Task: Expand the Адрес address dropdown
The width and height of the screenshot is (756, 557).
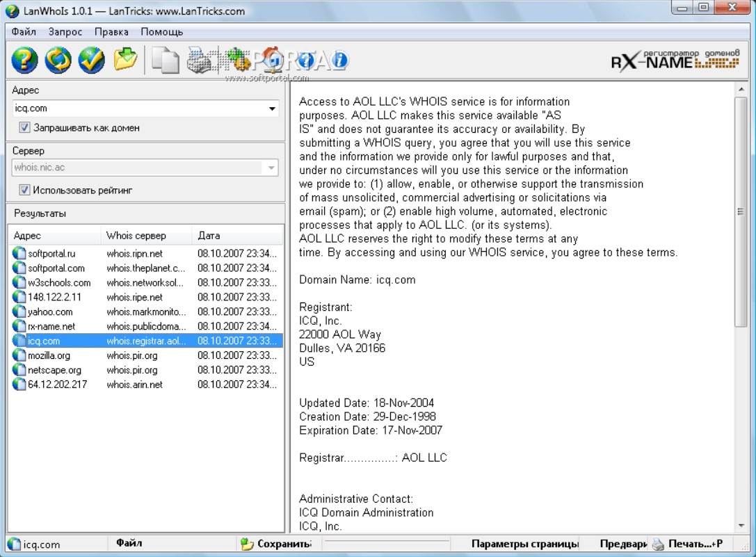Action: (272, 109)
